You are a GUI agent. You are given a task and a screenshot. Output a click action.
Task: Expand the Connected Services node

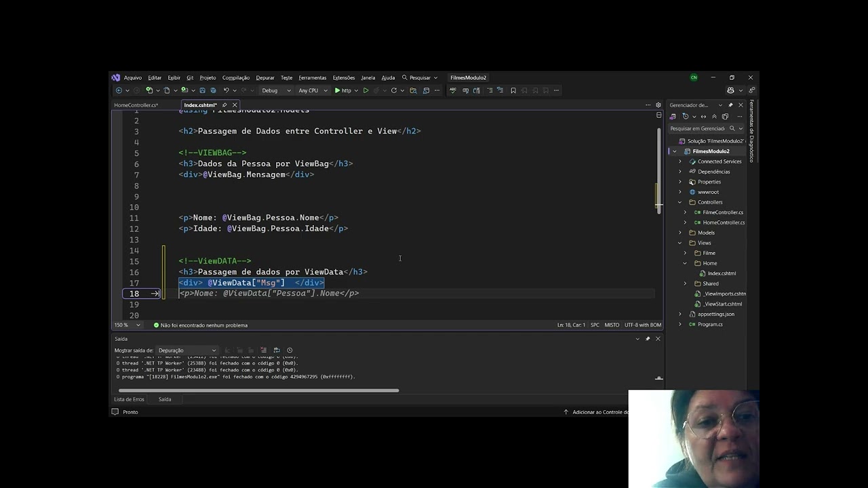click(x=680, y=161)
